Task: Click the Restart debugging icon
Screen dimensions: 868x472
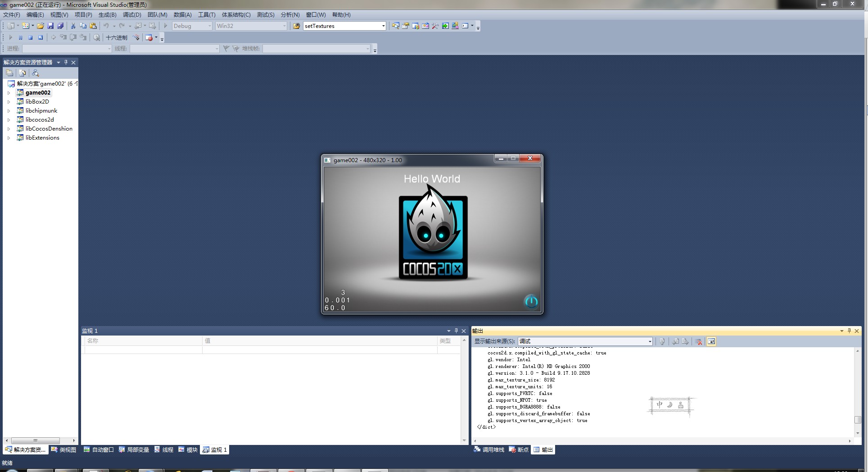Action: [41, 37]
